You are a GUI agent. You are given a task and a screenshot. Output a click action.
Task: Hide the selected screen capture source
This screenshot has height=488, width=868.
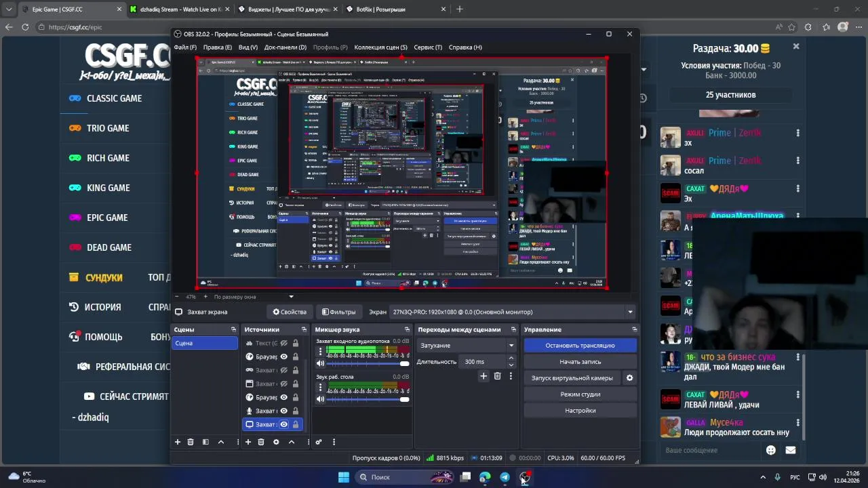[x=284, y=424]
